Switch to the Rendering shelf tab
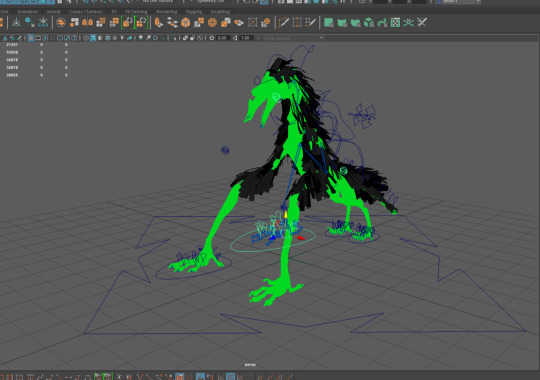The image size is (540, 380). (166, 12)
